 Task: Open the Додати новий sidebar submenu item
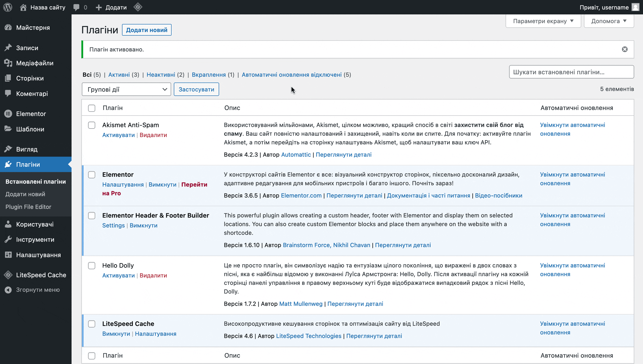pyautogui.click(x=25, y=194)
